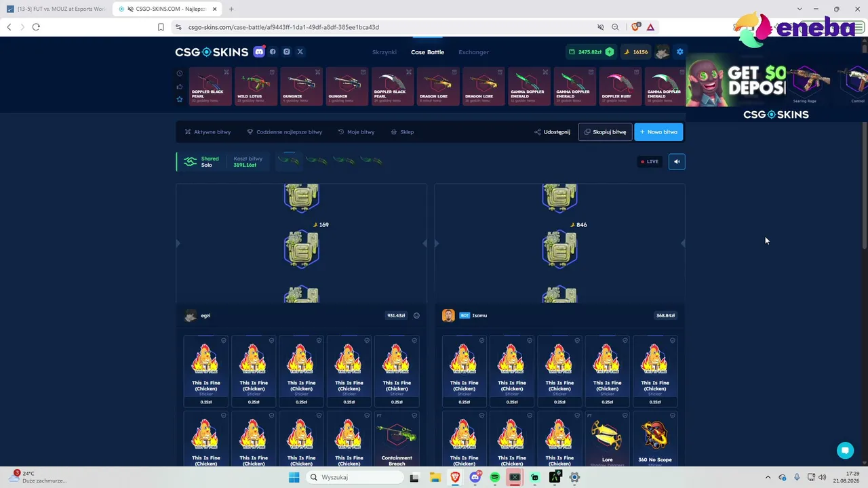
Task: Click the 16156 coins balance
Action: [636, 52]
